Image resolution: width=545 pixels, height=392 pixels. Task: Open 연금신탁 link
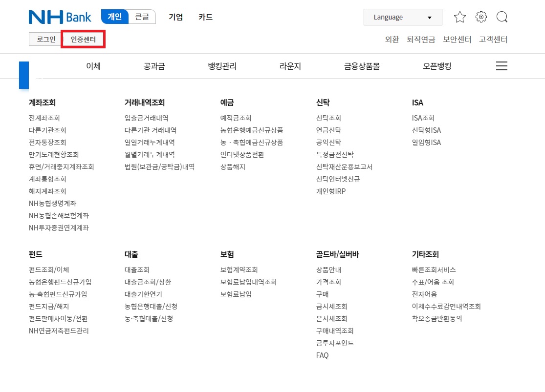point(329,130)
